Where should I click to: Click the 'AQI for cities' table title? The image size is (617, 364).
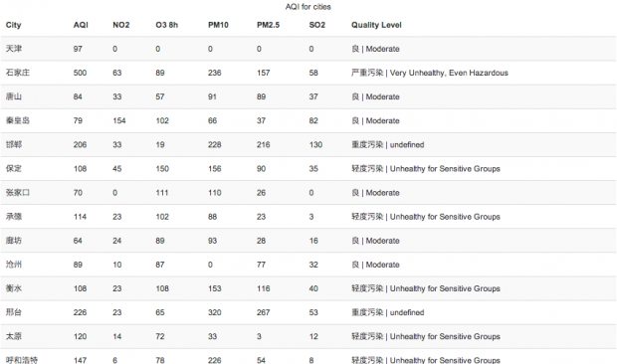click(x=308, y=7)
